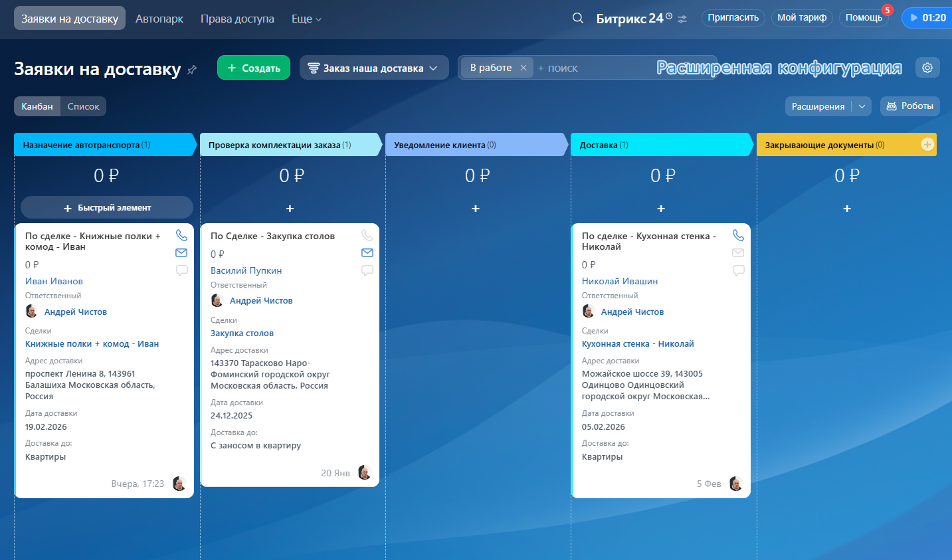This screenshot has width=952, height=560.
Task: Open Мой тариф
Action: tap(802, 18)
